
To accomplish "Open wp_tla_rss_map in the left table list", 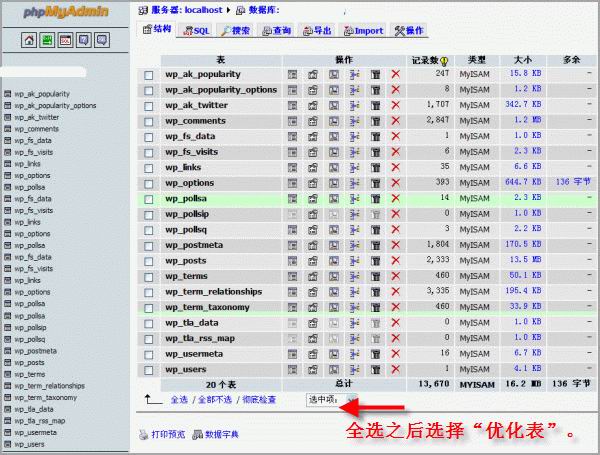I will tap(40, 421).
